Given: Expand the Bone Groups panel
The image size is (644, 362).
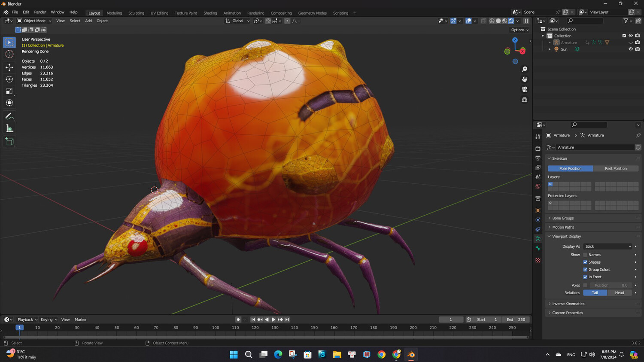Looking at the screenshot, I should [563, 218].
